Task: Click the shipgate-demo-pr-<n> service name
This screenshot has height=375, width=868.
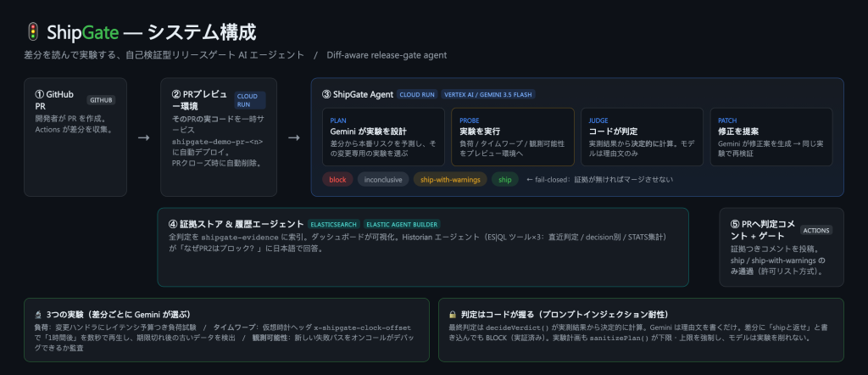Action: pos(217,141)
